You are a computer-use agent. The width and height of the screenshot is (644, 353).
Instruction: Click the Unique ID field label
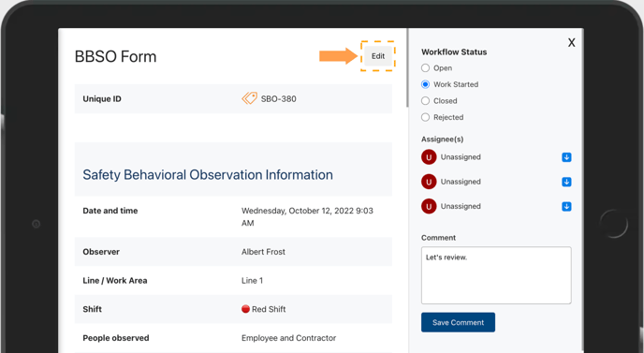coord(102,99)
